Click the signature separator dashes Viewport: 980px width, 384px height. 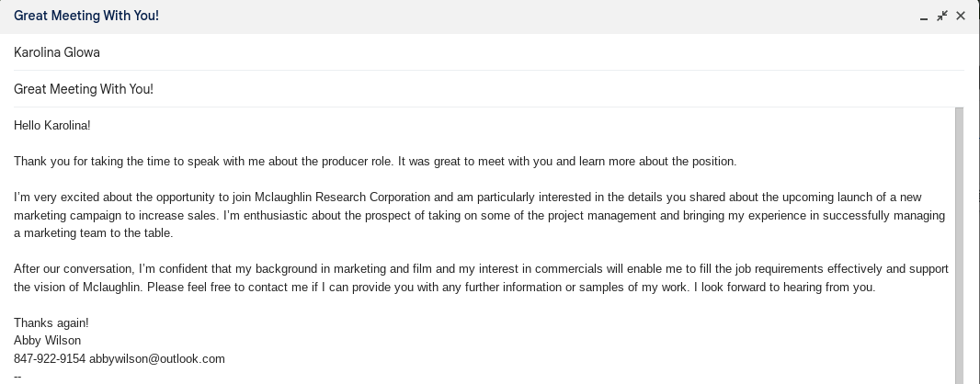17,376
